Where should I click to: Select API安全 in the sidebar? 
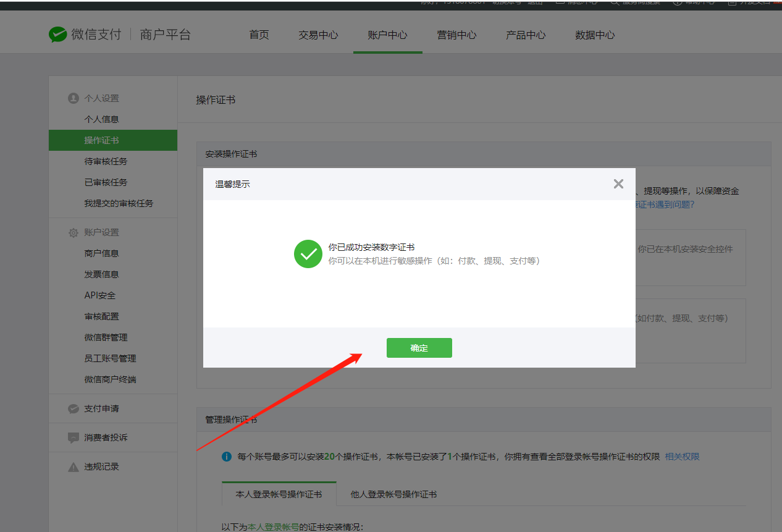100,295
